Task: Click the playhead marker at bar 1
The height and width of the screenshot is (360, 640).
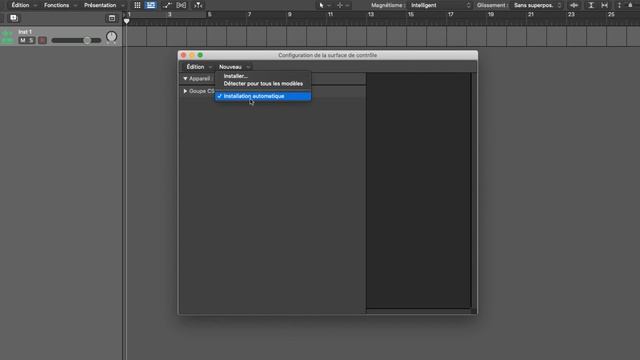Action: 127,21
